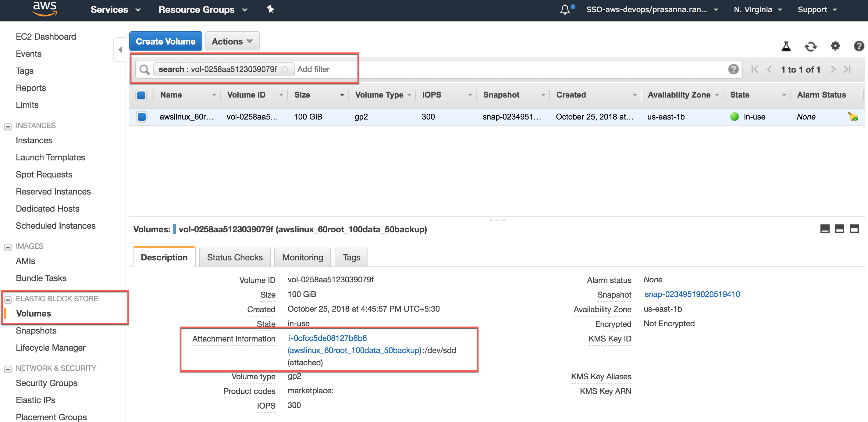Open AMIs in the sidebar
The width and height of the screenshot is (868, 422).
26,261
